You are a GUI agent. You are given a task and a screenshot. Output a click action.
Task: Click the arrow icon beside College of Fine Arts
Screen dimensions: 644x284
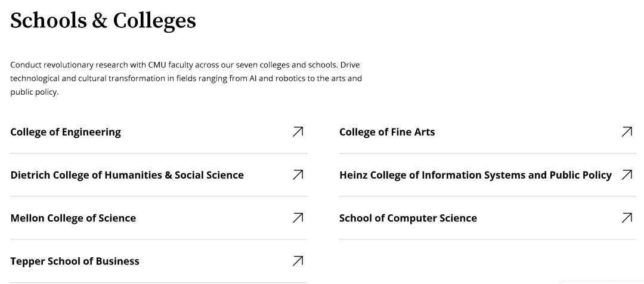[627, 132]
